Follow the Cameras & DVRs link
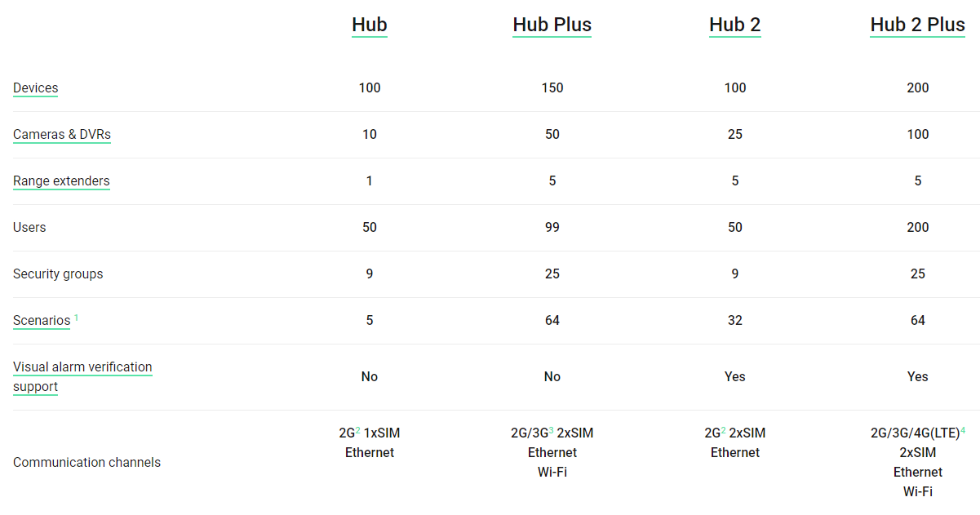Screen dimensions: 980x515 62,135
